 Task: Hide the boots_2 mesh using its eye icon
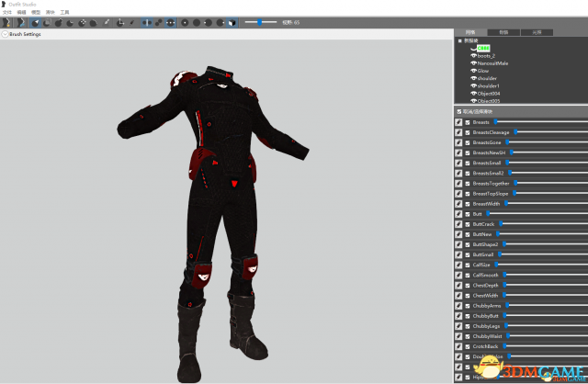coord(473,55)
